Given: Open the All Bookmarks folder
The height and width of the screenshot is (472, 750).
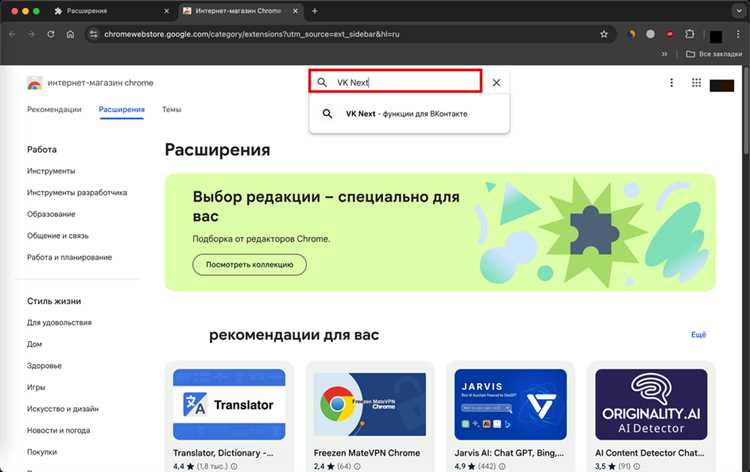Looking at the screenshot, I should coord(714,54).
